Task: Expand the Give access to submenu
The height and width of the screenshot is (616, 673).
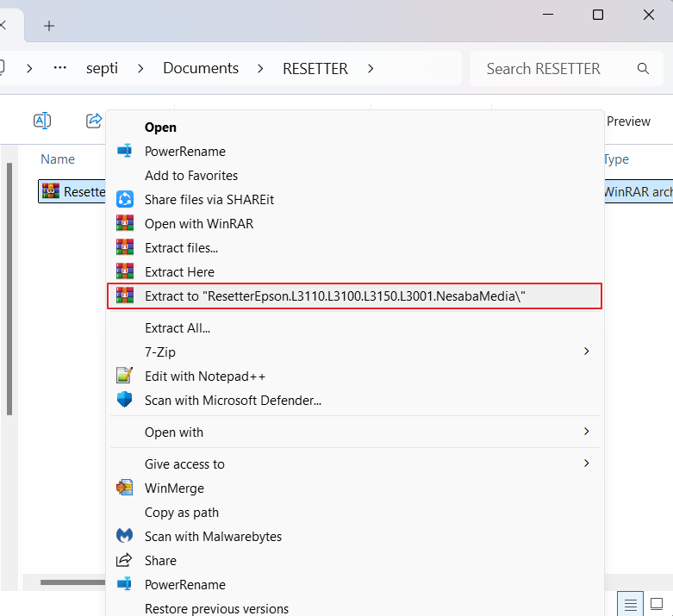Action: tap(586, 464)
